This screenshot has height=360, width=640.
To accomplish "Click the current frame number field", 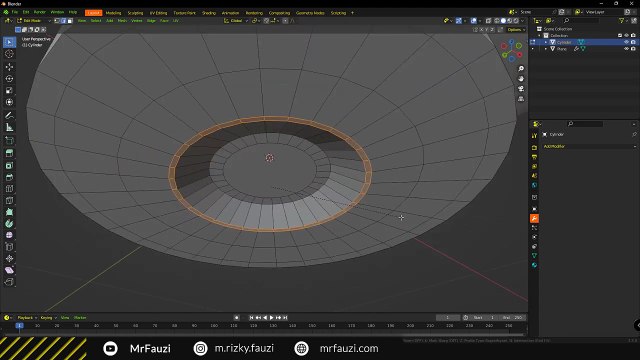I will point(448,318).
